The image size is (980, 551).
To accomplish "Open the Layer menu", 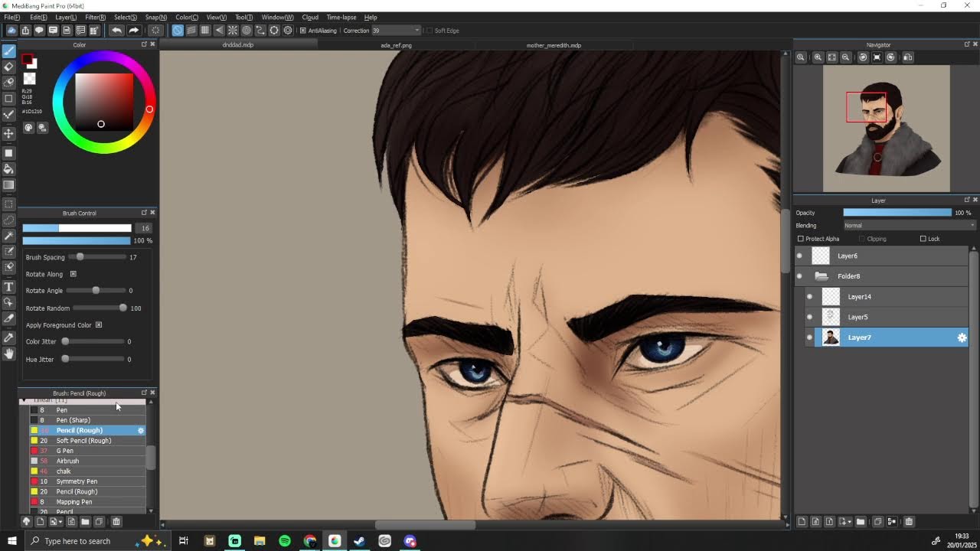I will pyautogui.click(x=66, y=17).
